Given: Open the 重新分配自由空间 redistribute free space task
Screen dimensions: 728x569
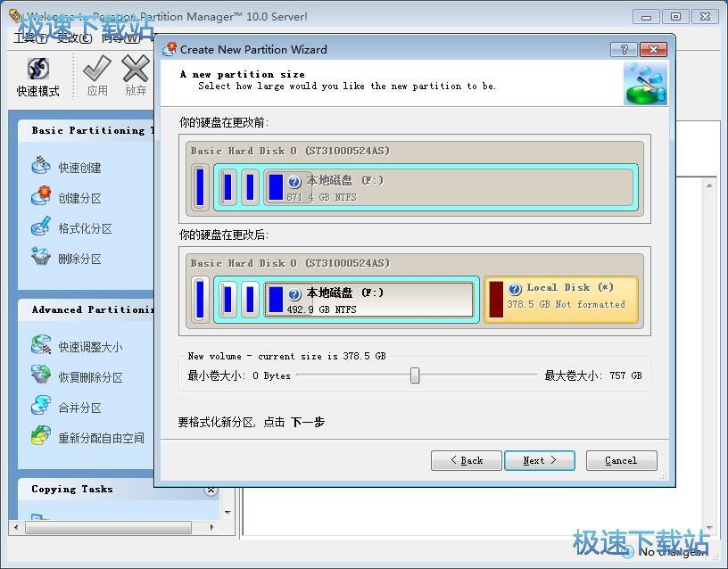Looking at the screenshot, I should (87, 437).
